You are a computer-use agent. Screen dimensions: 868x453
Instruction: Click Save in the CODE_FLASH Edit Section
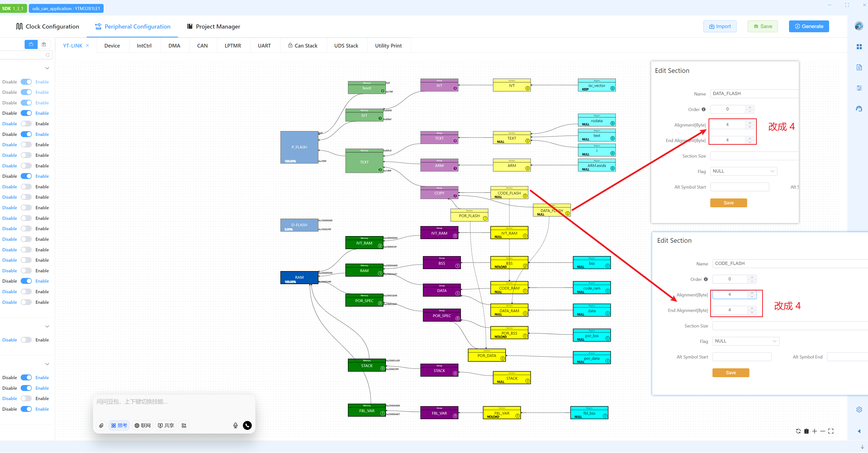[730, 373]
